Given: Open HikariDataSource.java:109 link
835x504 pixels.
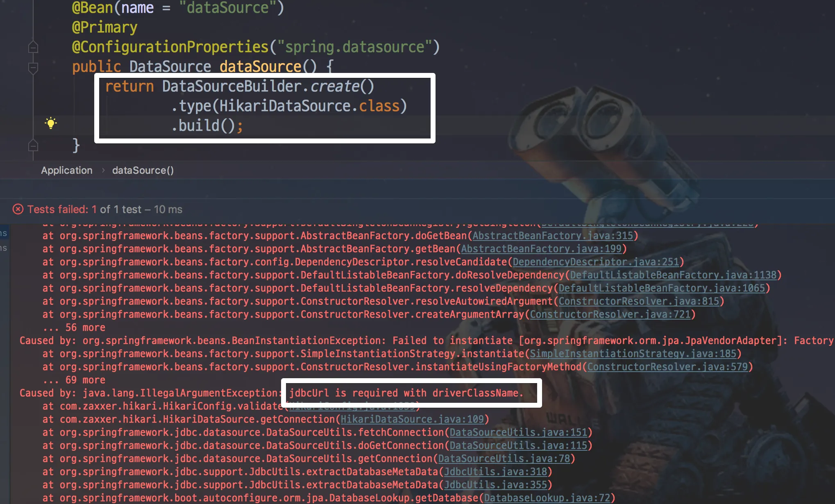Looking at the screenshot, I should (x=412, y=419).
